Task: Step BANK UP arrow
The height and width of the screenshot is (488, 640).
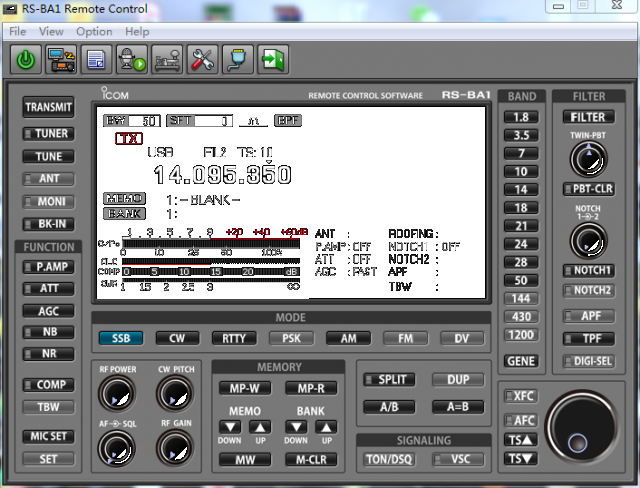Action: coord(326,427)
